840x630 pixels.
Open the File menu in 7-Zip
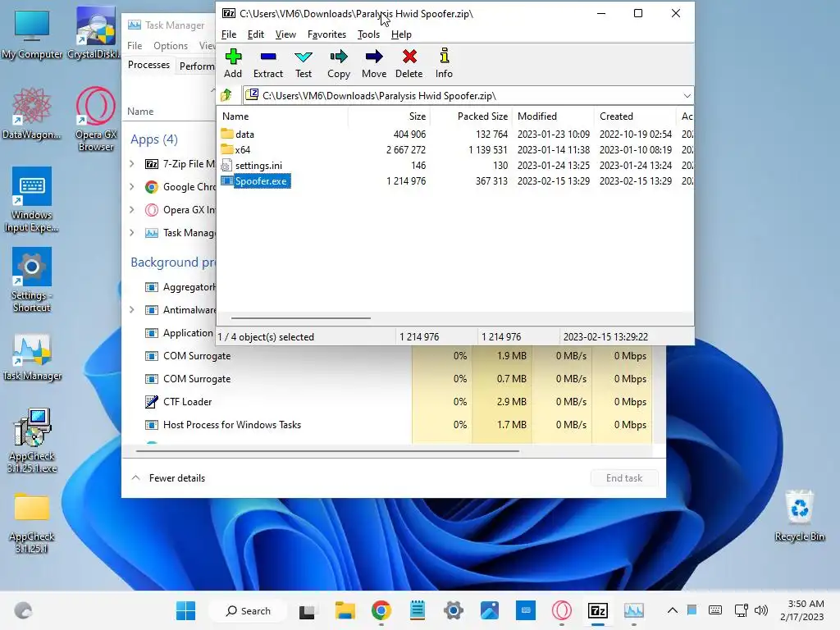[229, 34]
